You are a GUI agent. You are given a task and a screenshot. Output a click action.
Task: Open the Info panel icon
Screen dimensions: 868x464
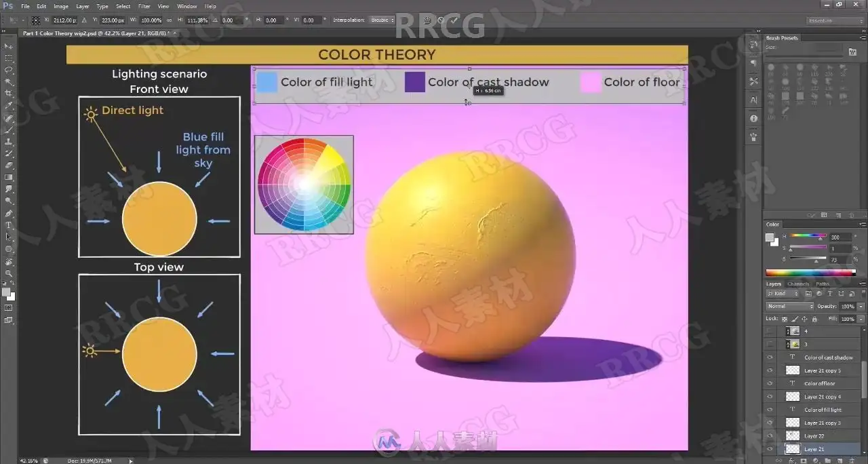(754, 119)
